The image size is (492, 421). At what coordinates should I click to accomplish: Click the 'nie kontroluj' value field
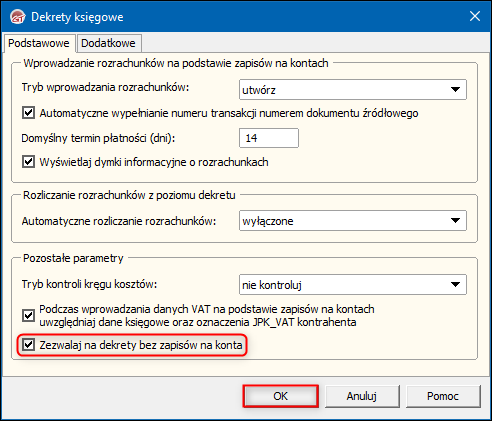pos(343,284)
